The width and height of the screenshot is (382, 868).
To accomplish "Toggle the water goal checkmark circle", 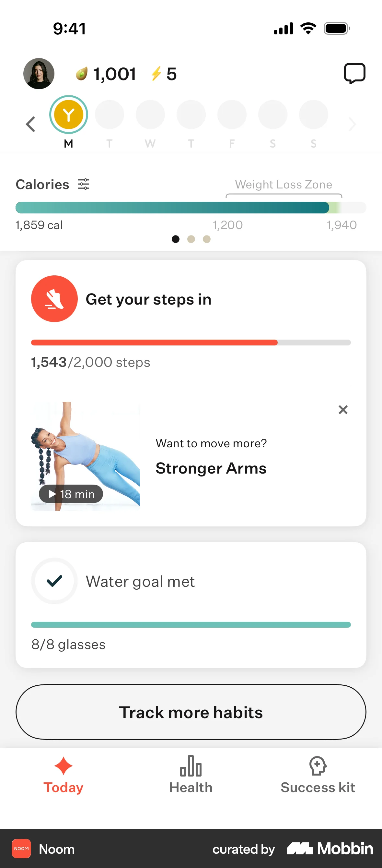I will tap(54, 581).
